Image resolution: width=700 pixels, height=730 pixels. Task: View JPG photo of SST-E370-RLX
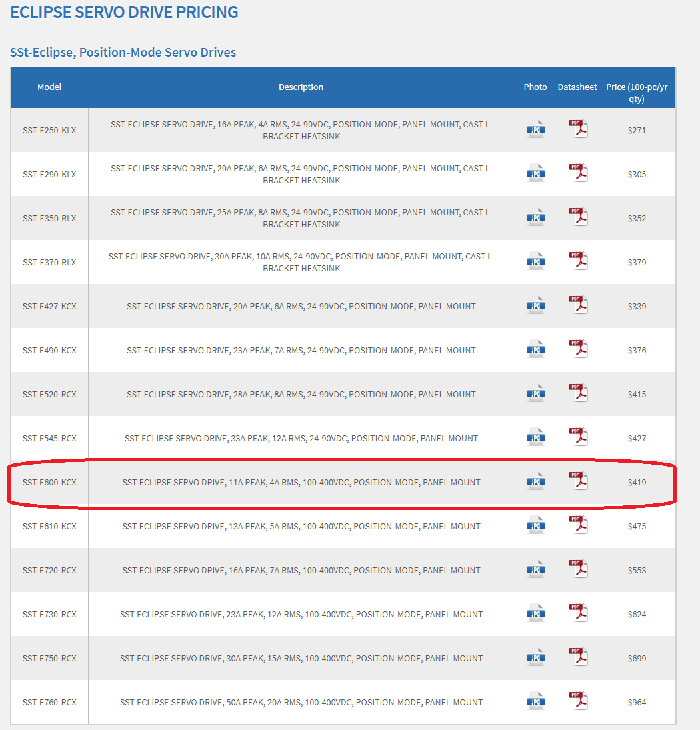click(x=536, y=261)
